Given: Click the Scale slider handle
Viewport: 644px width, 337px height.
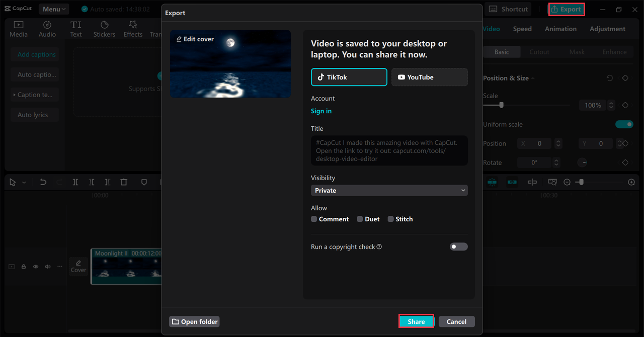Looking at the screenshot, I should click(501, 105).
